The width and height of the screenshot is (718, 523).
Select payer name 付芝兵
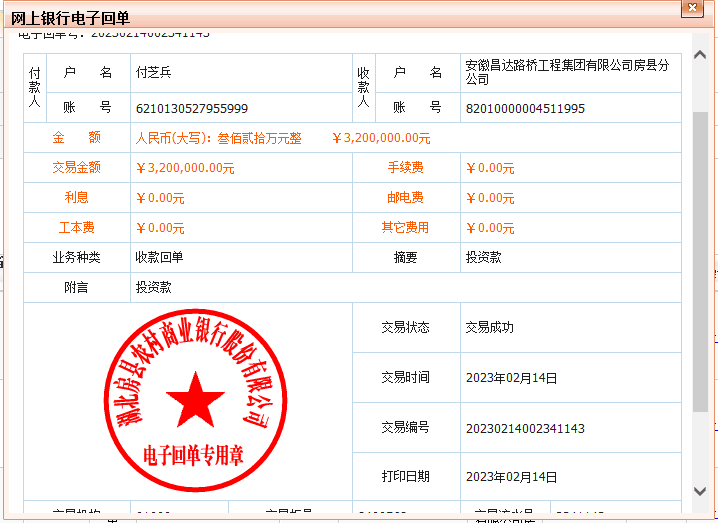click(x=153, y=73)
